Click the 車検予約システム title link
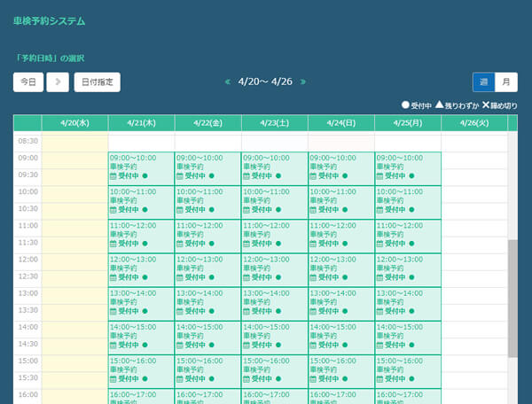Screen dimensions: 532x404 (50, 19)
